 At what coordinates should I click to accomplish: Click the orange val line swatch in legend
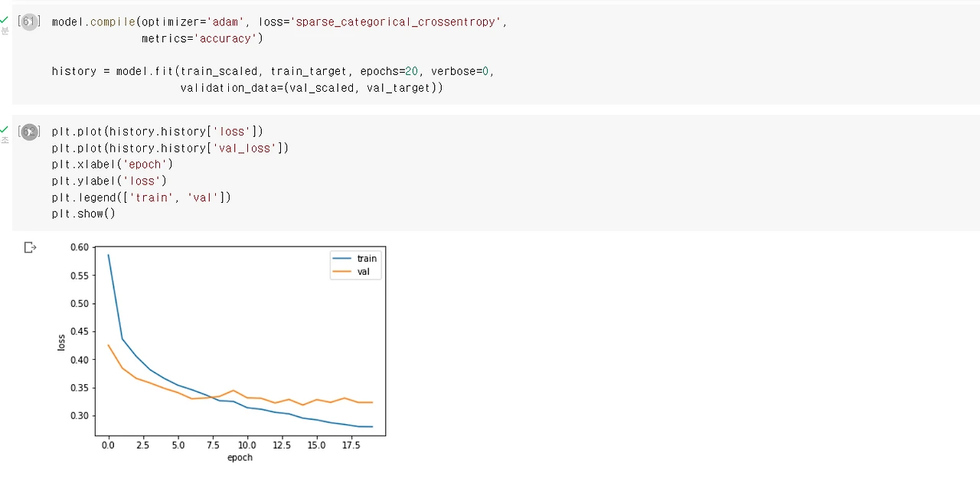click(x=341, y=272)
